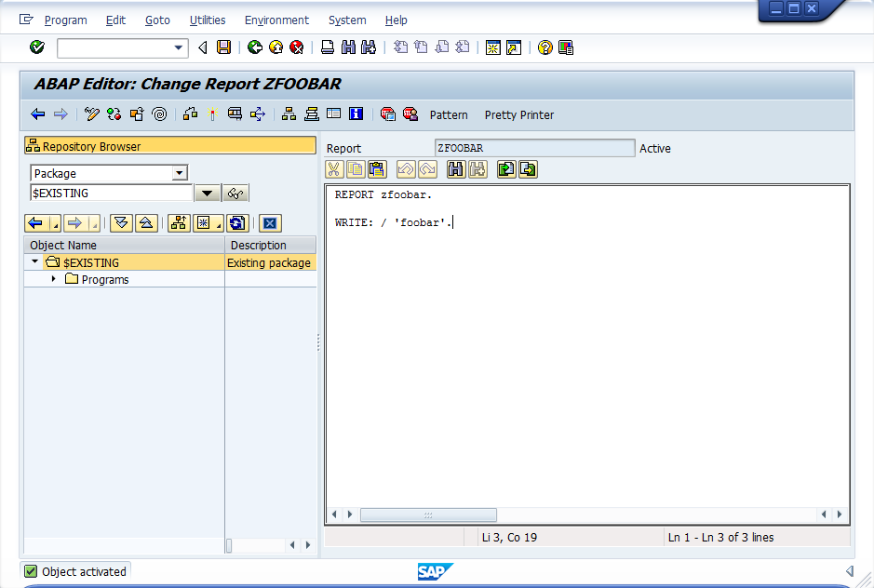874x588 pixels.
Task: Click the editor Find binoculars icon
Action: click(456, 169)
